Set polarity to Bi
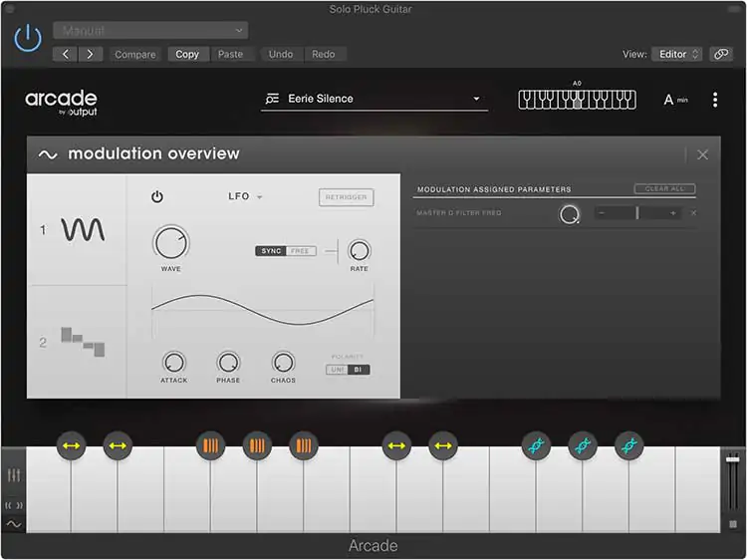Image resolution: width=747 pixels, height=560 pixels. (x=359, y=370)
